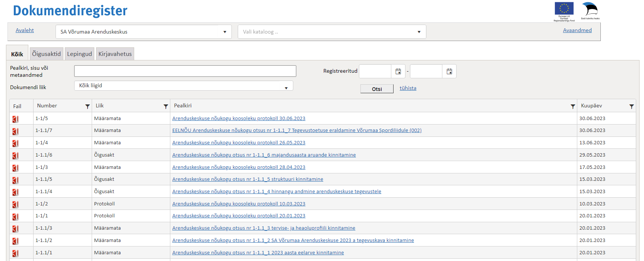Screen dimensions: 644x261
Task: Focus the Pealkiri, sisu või metaandmed field
Action: (185, 71)
